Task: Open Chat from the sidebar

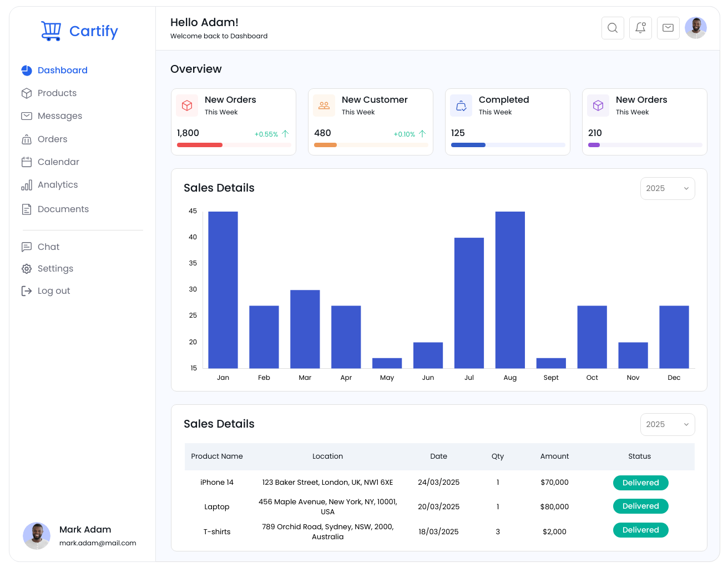Action: coord(48,247)
